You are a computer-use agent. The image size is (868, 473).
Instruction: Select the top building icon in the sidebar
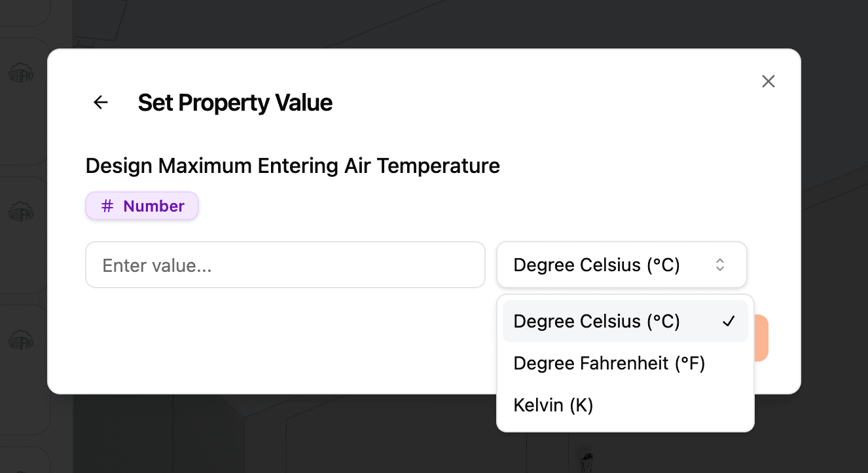pyautogui.click(x=22, y=73)
